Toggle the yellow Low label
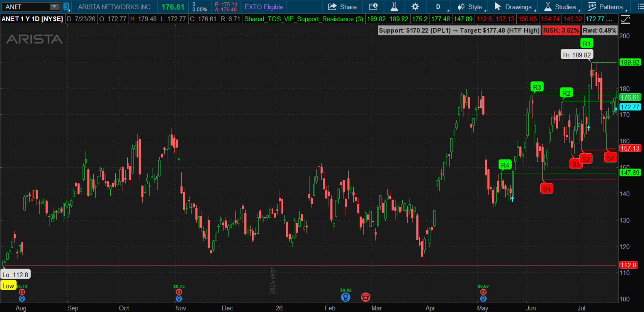 point(9,286)
